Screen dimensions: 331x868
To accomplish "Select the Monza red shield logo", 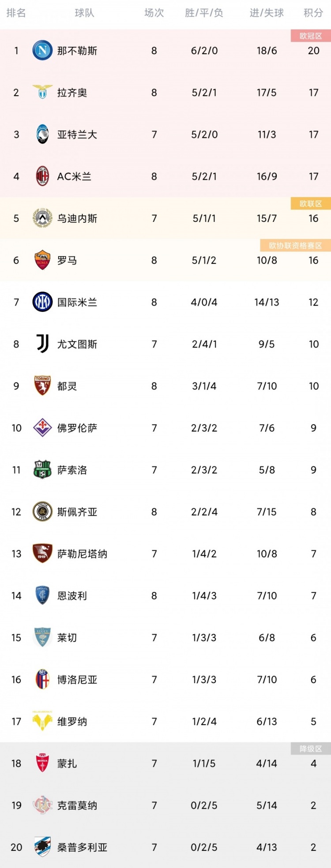I will coord(43,763).
